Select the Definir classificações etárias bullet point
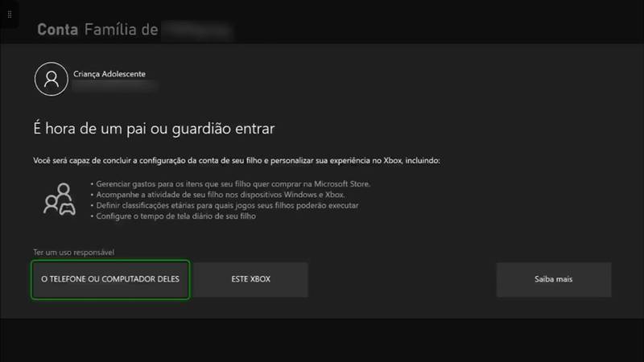The image size is (644, 362). (x=225, y=205)
